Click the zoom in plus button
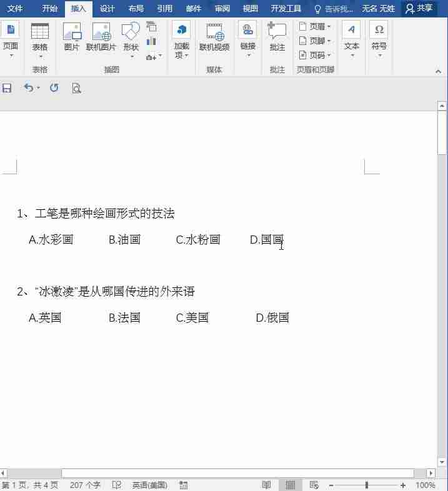Viewport: 448px width, 491px height. tap(402, 485)
